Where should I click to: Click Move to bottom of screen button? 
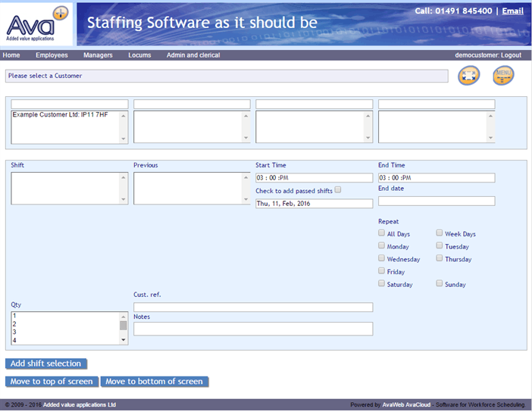(x=154, y=382)
